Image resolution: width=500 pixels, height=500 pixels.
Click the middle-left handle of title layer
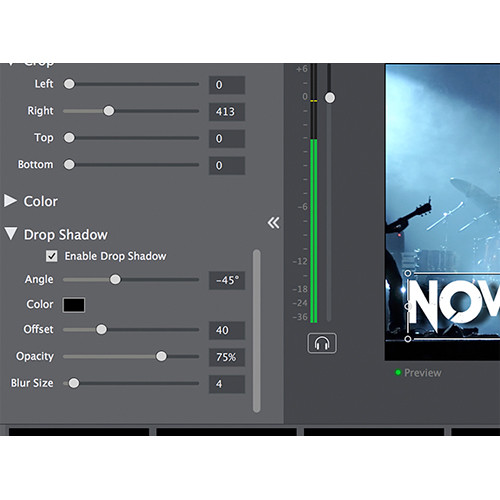[408, 306]
